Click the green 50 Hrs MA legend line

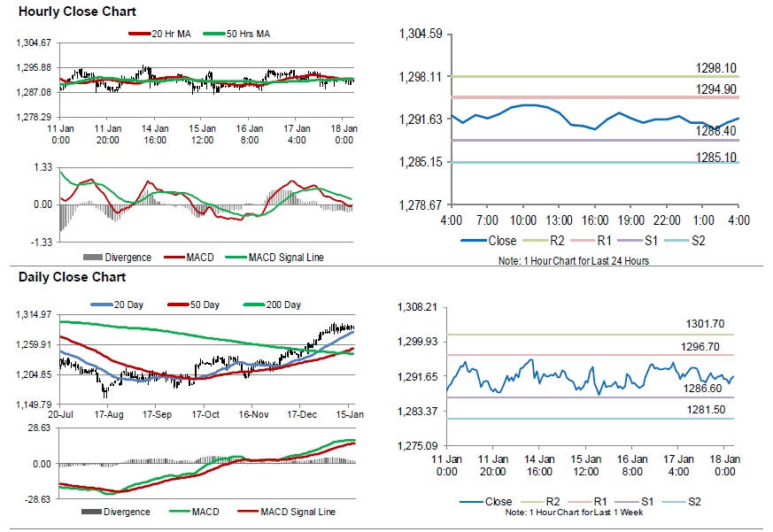(x=214, y=34)
